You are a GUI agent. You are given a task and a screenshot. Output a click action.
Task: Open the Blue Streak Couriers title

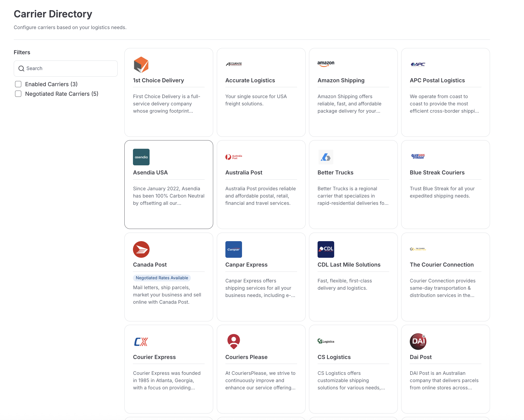[x=437, y=173]
